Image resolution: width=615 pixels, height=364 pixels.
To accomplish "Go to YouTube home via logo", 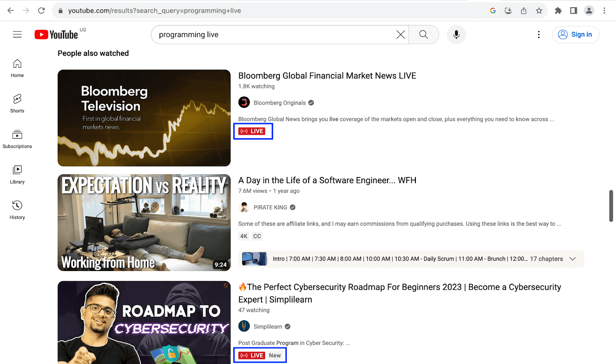I will 57,35.
